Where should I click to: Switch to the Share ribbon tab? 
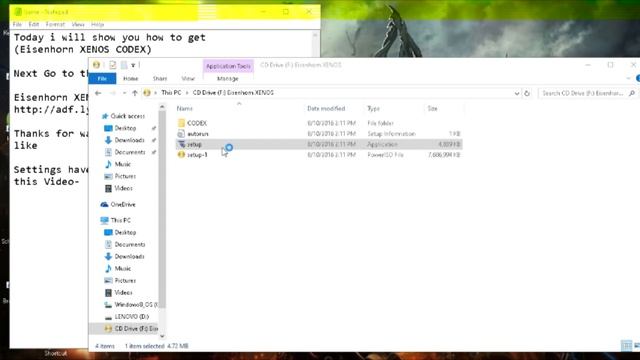click(160, 78)
